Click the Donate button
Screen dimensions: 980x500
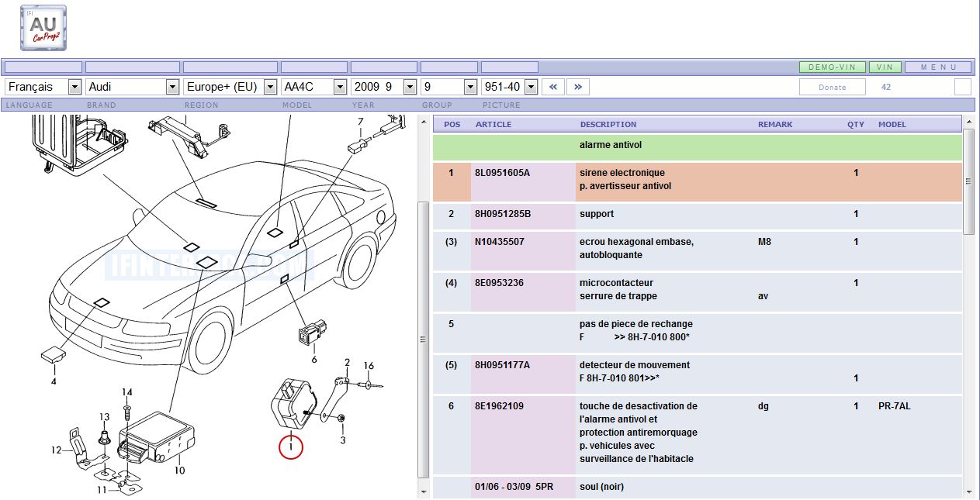tap(832, 87)
